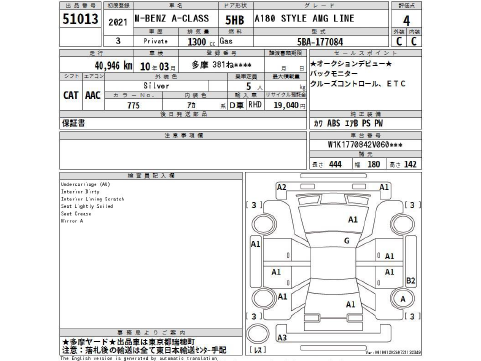Screen dimensions: 481x361
Task: Click the recycle deposit 19,040円
Action: pos(289,105)
